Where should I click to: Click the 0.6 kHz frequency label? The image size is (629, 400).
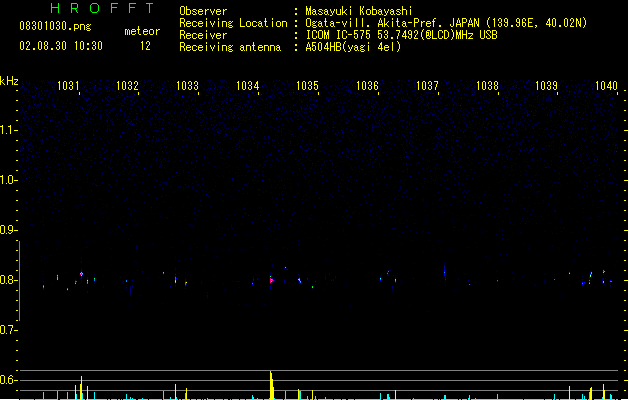pyautogui.click(x=8, y=380)
